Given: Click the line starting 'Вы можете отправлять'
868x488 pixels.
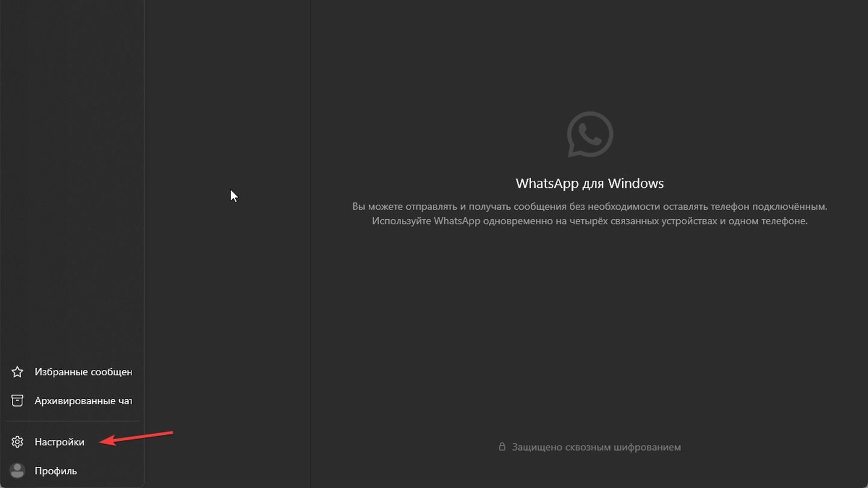Looking at the screenshot, I should point(590,206).
